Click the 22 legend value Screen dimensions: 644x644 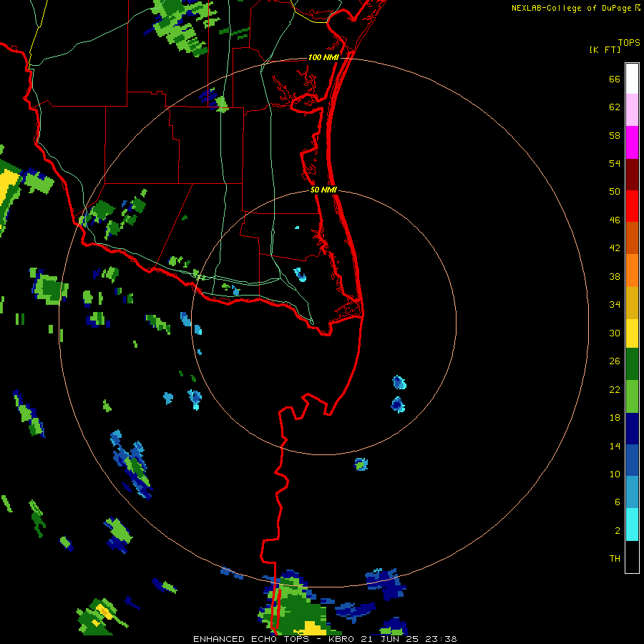615,389
